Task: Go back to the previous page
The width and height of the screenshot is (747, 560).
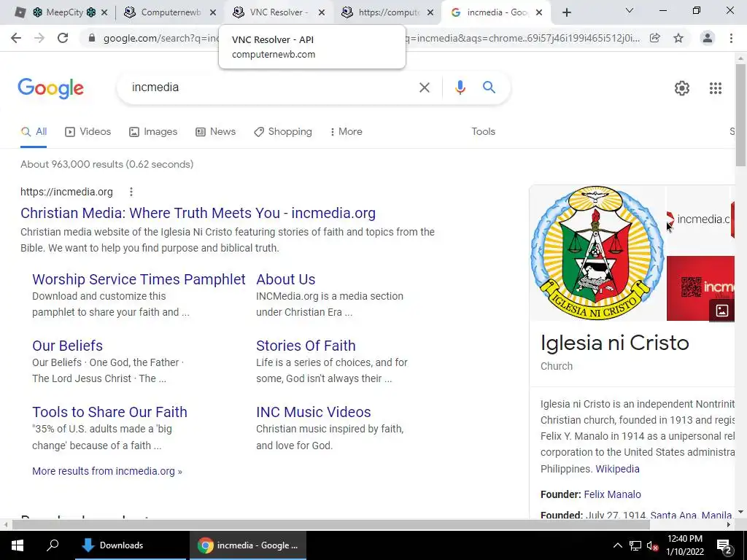Action: [x=16, y=38]
